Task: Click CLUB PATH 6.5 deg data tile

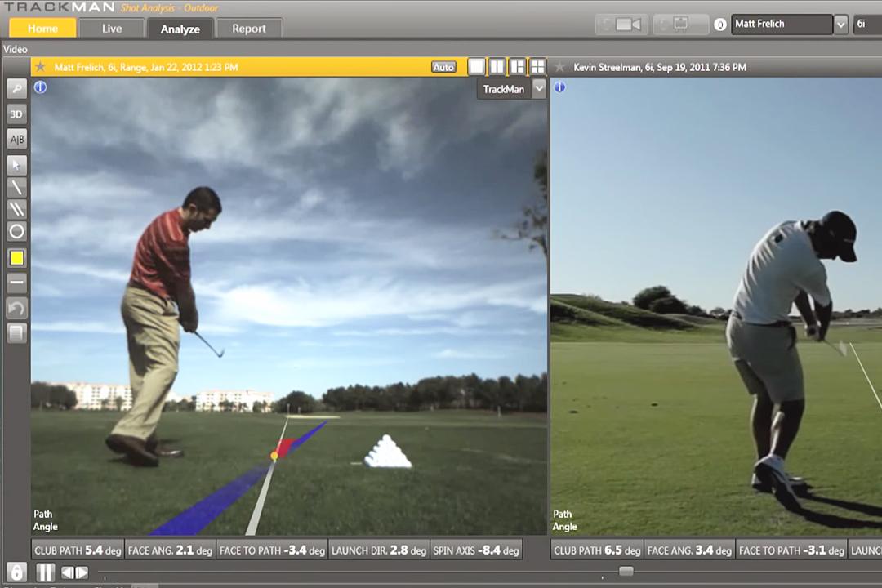Action: pyautogui.click(x=597, y=550)
